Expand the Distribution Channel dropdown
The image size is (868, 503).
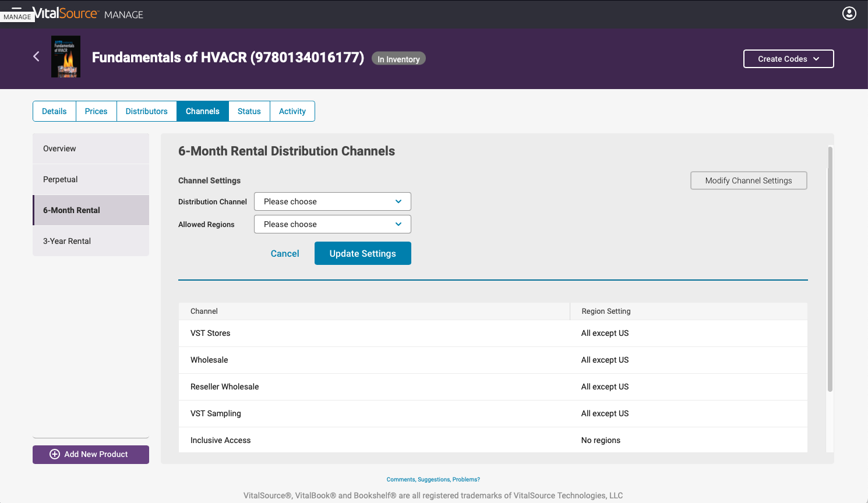pyautogui.click(x=333, y=201)
